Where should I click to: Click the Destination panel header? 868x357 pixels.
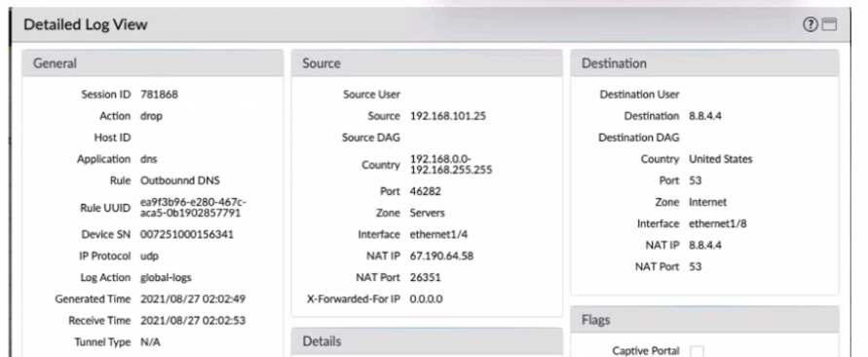(x=704, y=63)
